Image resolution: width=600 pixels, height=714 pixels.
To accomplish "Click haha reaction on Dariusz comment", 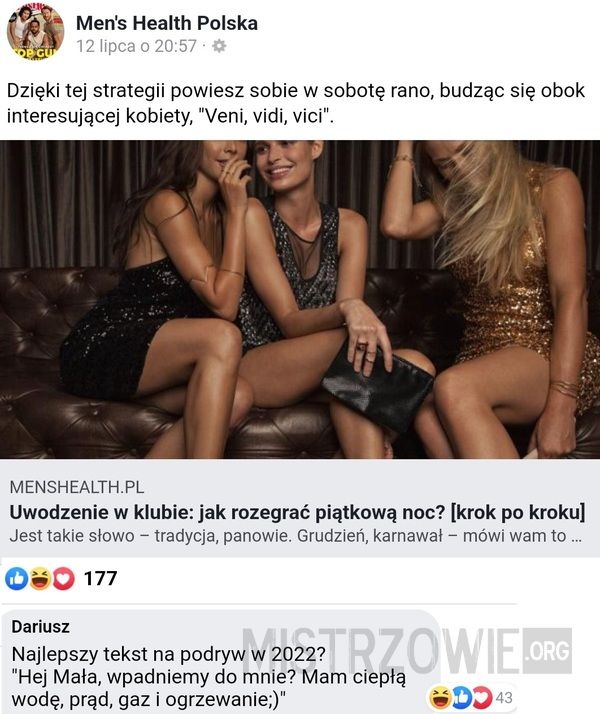I will point(440,698).
